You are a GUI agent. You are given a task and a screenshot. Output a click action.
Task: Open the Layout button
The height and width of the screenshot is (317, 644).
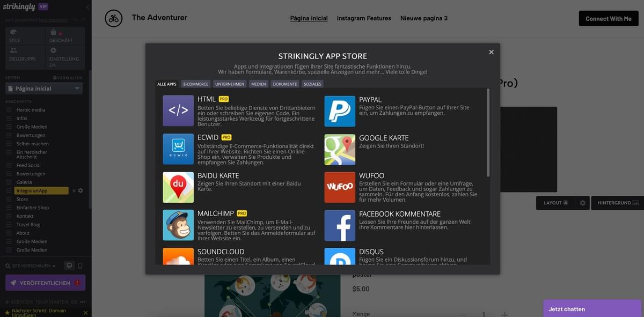click(x=556, y=203)
